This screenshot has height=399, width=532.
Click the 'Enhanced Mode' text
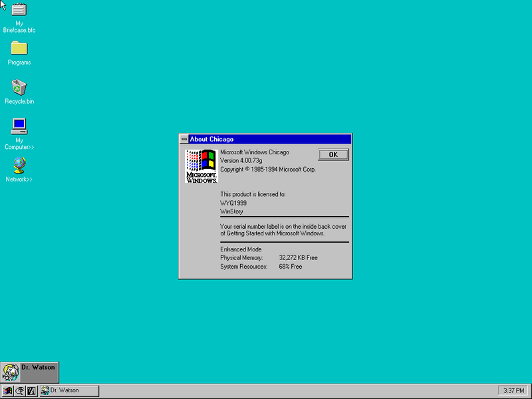(x=241, y=249)
